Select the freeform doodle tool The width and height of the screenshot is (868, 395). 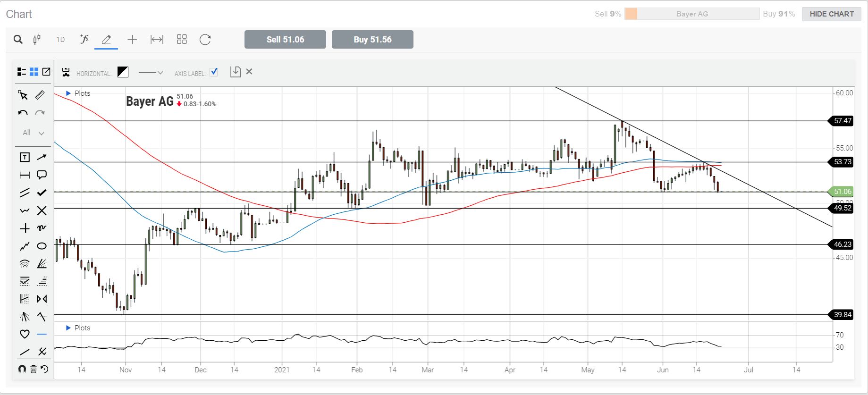tap(42, 228)
